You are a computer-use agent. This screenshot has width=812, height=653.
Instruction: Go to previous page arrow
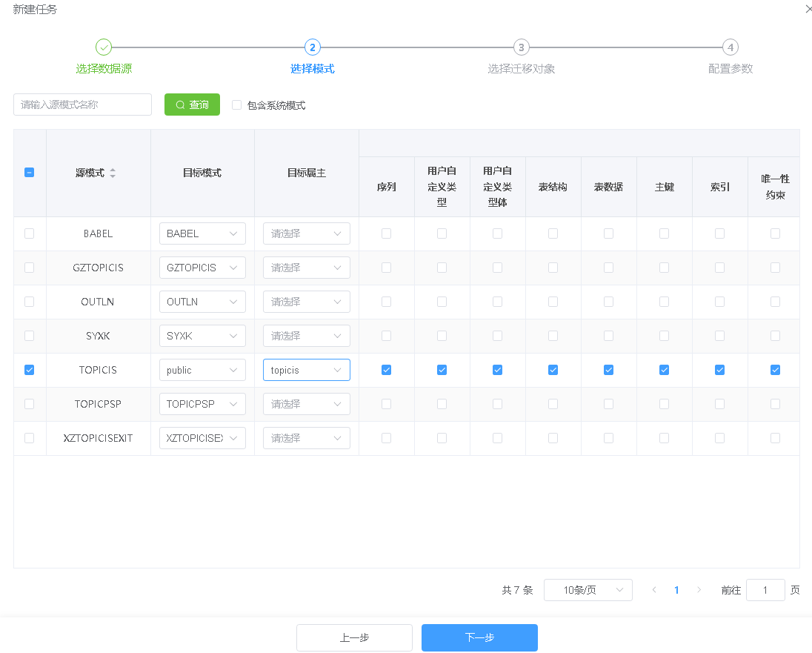click(x=654, y=590)
